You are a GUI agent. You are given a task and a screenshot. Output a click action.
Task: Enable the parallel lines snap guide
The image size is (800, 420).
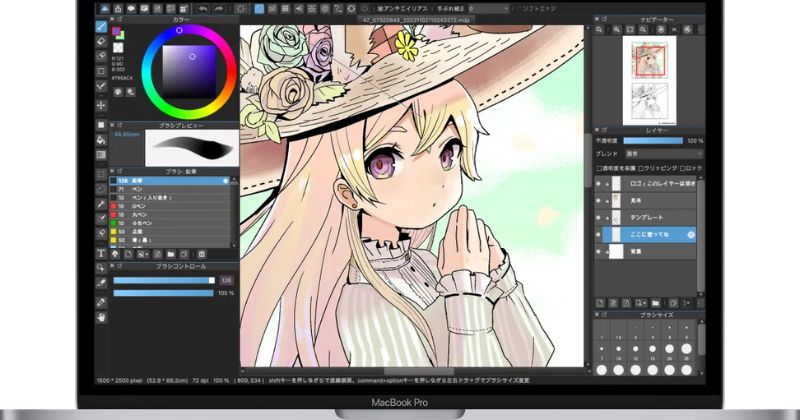click(x=272, y=9)
